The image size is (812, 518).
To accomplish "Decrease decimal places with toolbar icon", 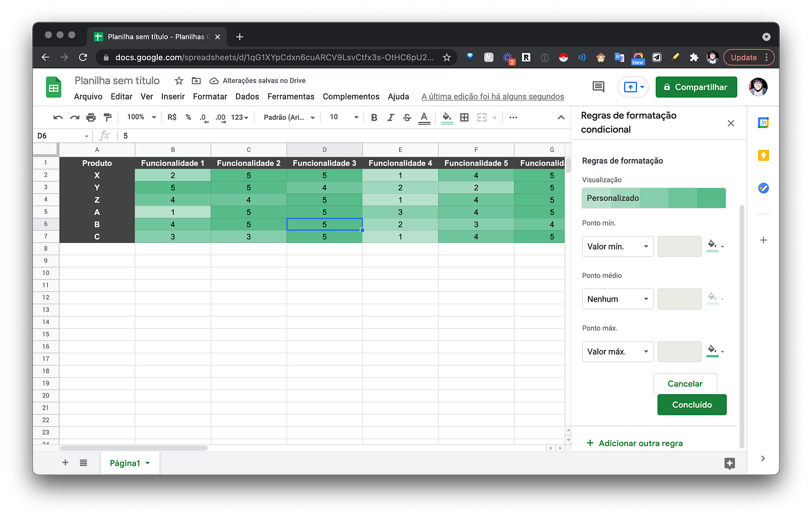I will click(202, 117).
